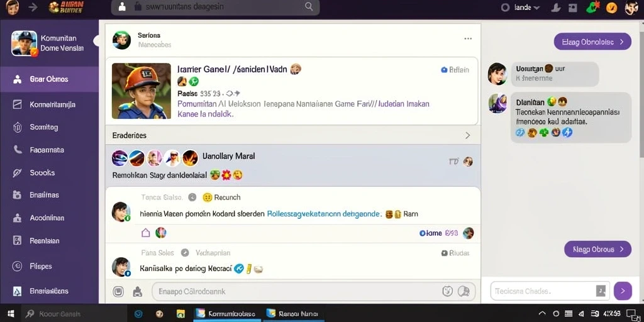The image size is (644, 322).
Task: Click the Uanollary Maral group title
Action: [x=229, y=156]
